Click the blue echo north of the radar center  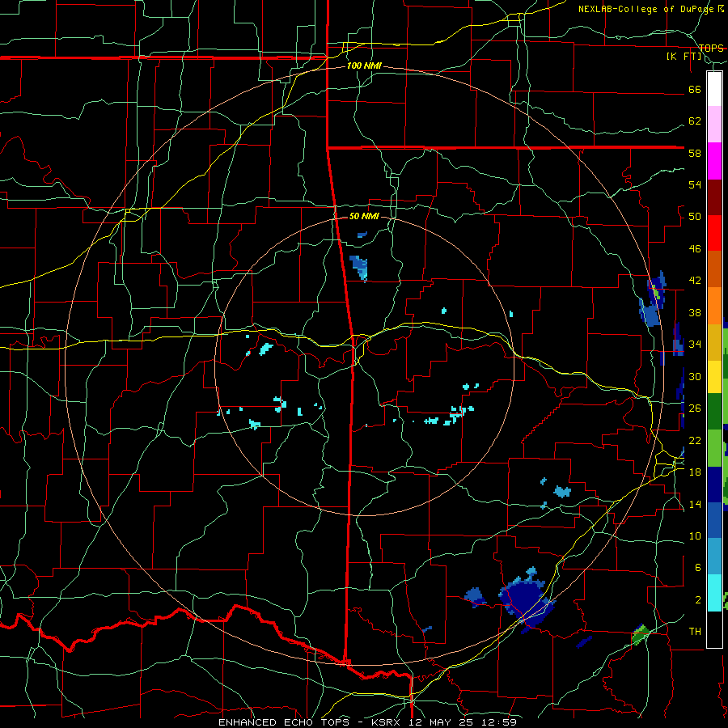(x=359, y=268)
